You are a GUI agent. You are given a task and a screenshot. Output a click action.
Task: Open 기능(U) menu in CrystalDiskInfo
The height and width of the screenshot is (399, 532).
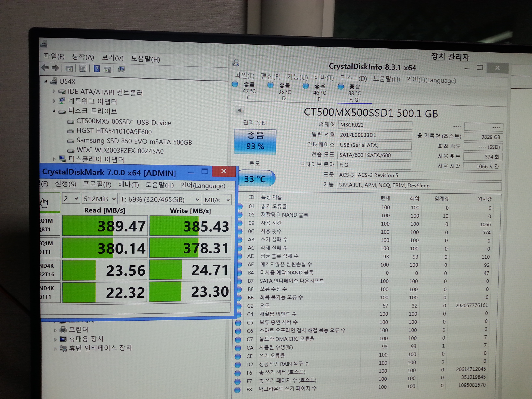pos(297,77)
